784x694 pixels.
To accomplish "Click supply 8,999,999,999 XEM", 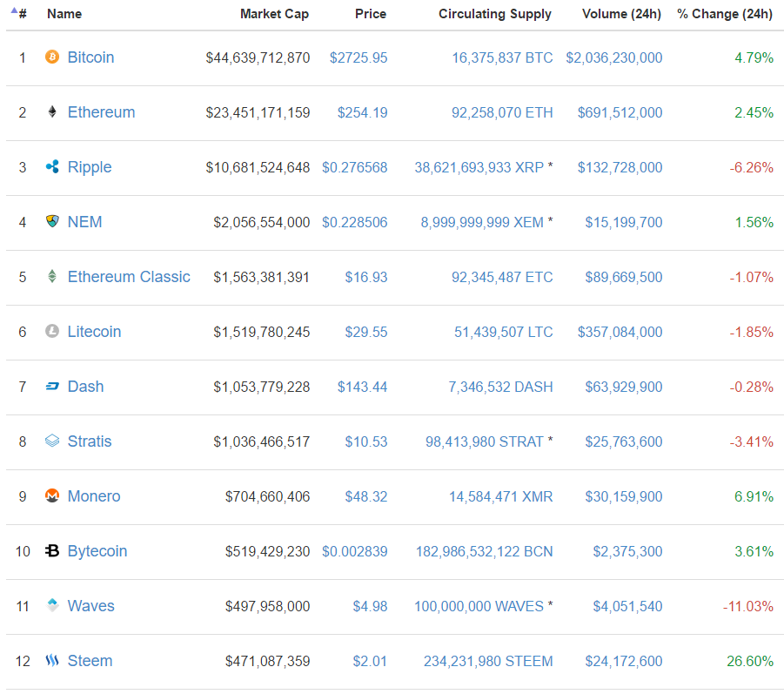I will pos(482,222).
